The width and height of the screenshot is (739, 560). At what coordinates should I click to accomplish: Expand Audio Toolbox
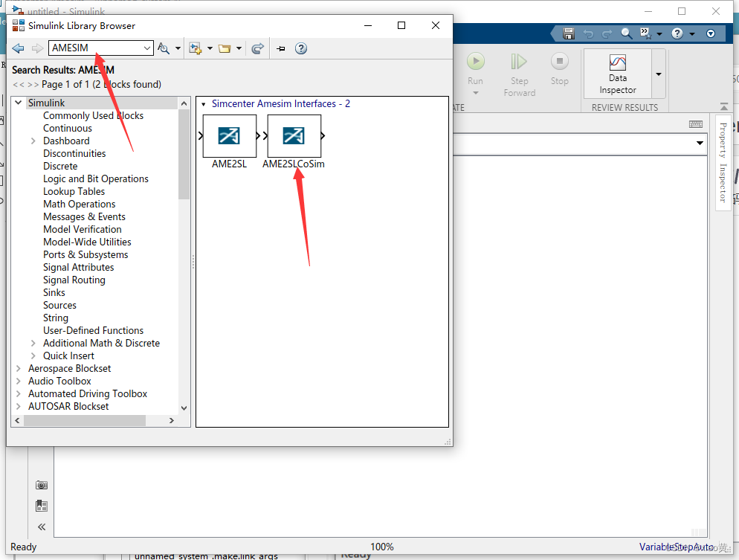coord(19,381)
